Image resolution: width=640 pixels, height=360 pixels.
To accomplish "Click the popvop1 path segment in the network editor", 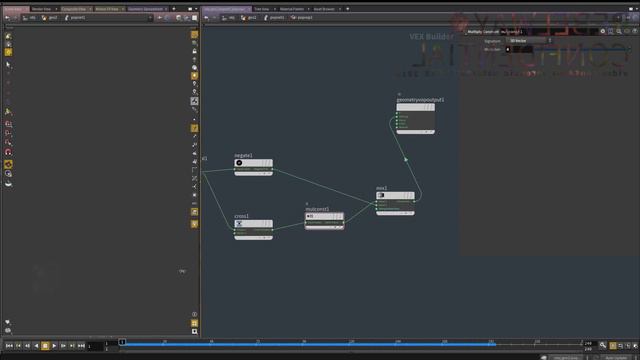I will click(302, 18).
